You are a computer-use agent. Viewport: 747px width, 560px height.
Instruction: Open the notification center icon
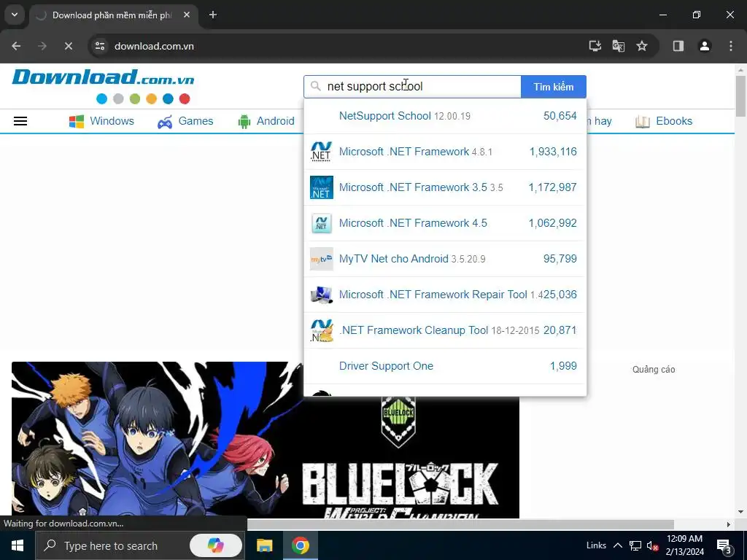coord(724,546)
